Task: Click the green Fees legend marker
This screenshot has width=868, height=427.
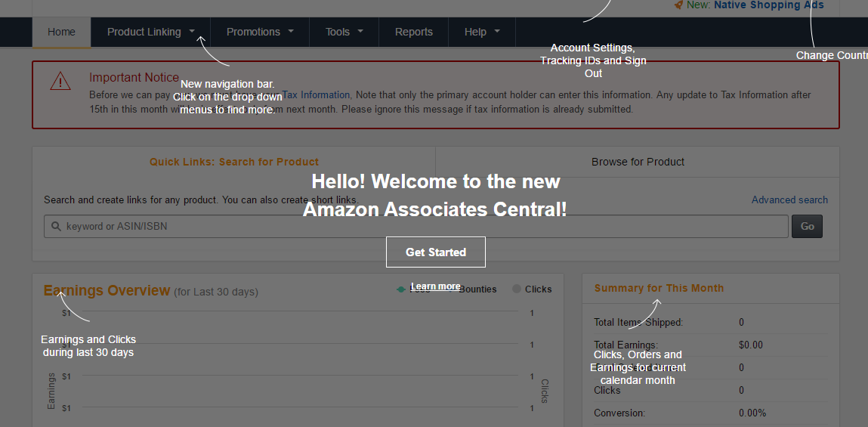Action: tap(401, 289)
